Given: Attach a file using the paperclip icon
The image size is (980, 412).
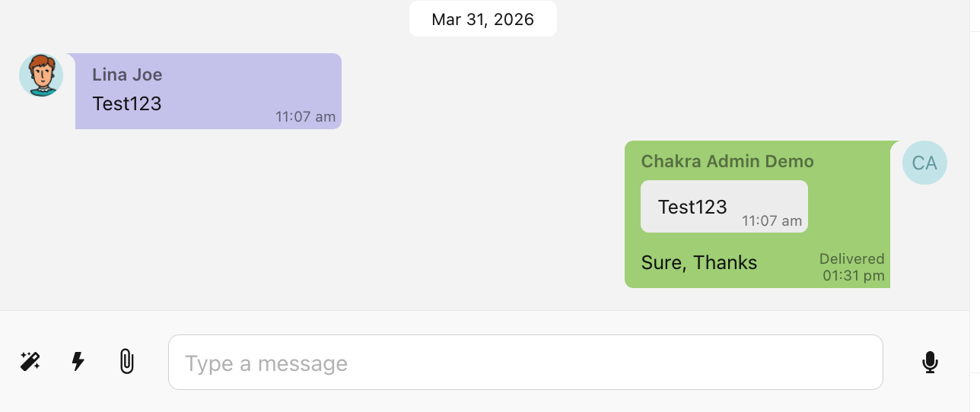Looking at the screenshot, I should 126,361.
